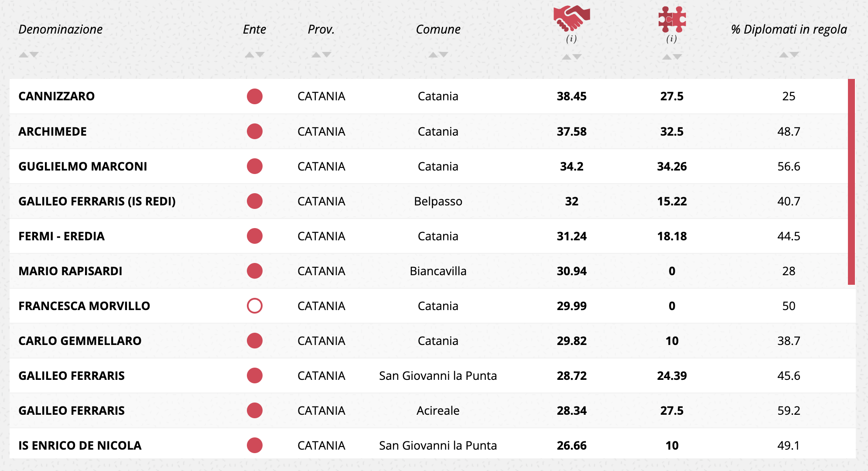Sort puzzle score column descending

(x=677, y=57)
